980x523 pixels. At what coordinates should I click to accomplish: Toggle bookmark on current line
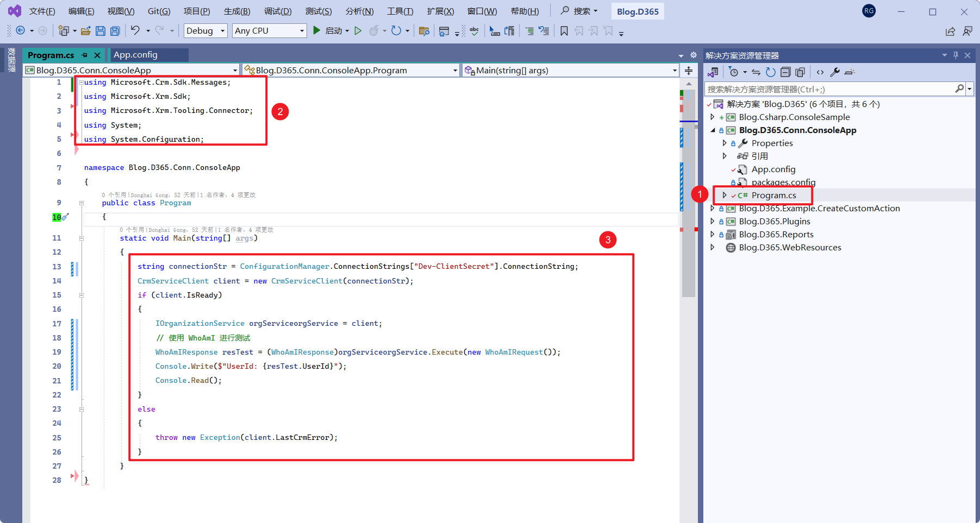click(564, 31)
